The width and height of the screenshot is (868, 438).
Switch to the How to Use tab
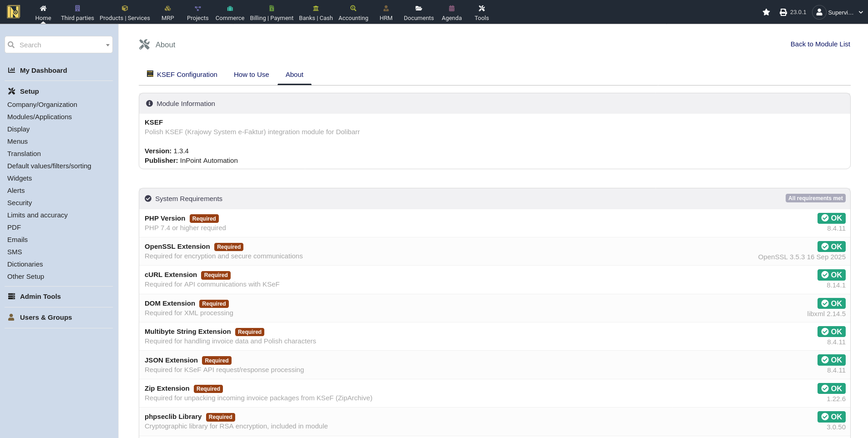pos(251,75)
